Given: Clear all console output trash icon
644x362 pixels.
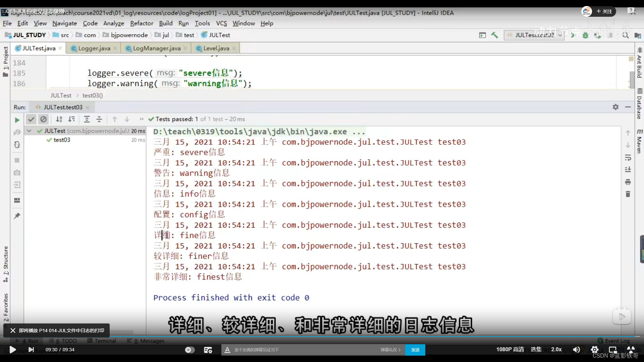Looking at the screenshot, I should (628, 194).
